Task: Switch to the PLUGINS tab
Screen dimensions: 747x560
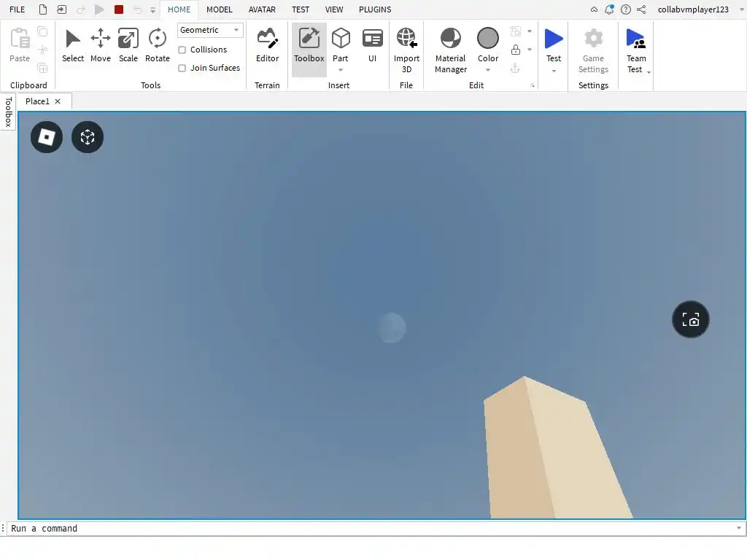Action: (375, 9)
